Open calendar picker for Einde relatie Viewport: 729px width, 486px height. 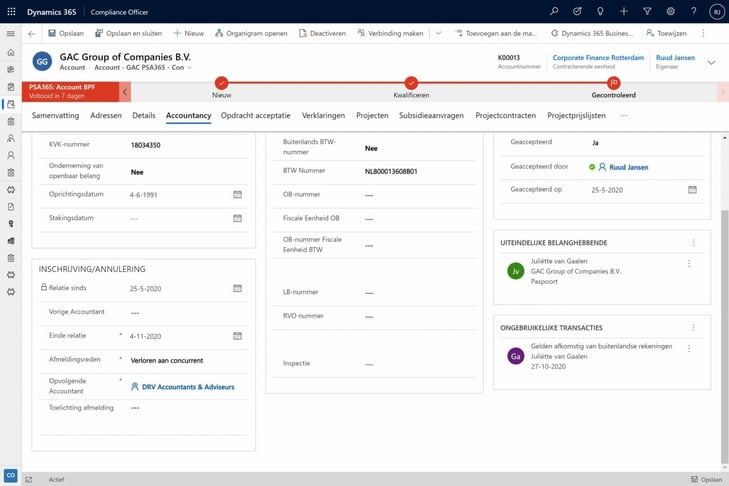(x=237, y=336)
